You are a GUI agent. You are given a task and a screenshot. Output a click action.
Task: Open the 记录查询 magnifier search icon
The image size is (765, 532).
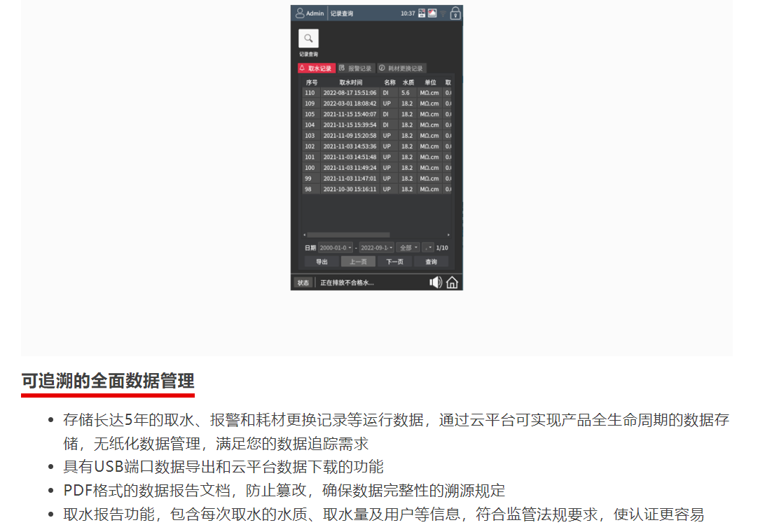(308, 38)
